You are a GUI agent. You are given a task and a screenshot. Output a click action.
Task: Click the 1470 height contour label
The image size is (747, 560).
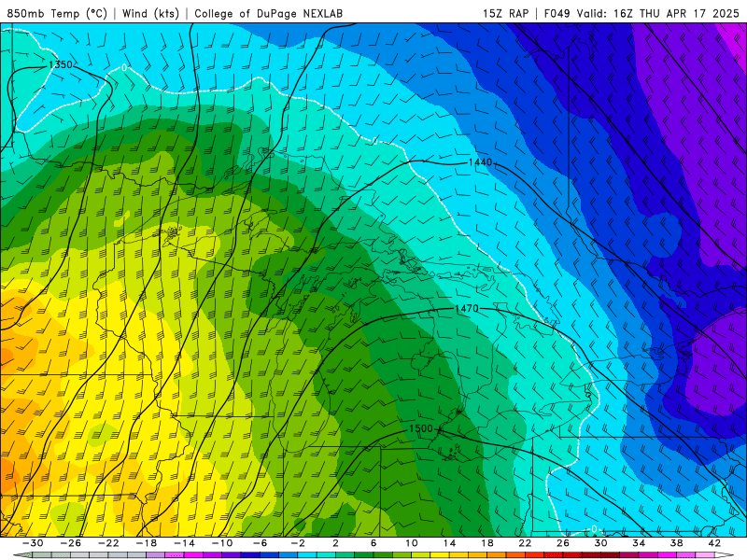(x=466, y=309)
